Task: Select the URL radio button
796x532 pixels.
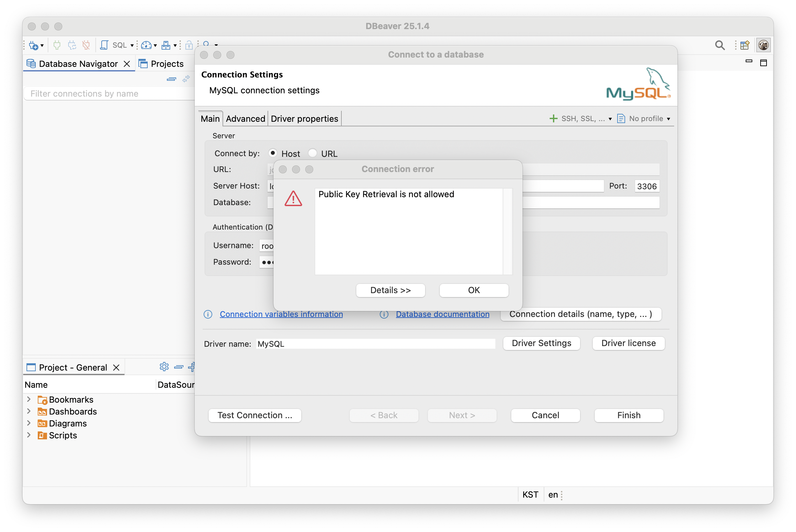Action: (313, 153)
